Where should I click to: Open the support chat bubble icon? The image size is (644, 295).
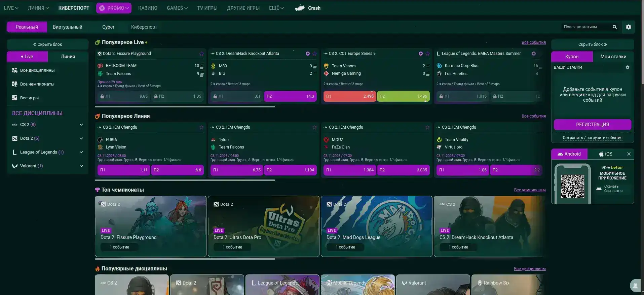tap(635, 286)
